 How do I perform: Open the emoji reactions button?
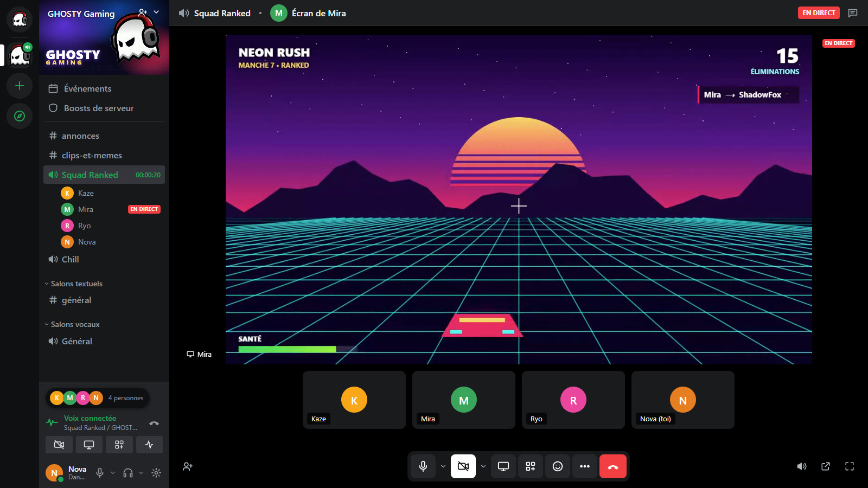pos(558,466)
